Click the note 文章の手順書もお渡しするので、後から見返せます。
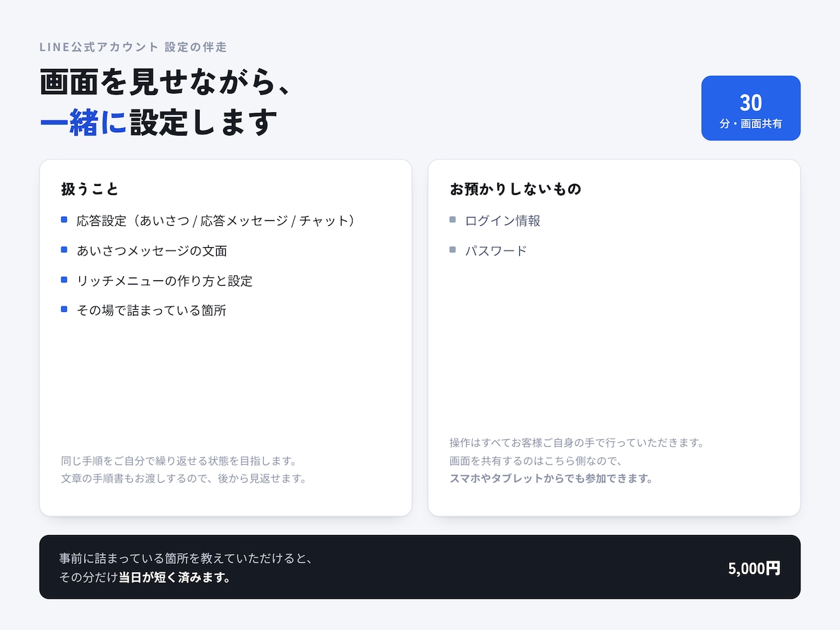This screenshot has width=840, height=630. coord(184,479)
